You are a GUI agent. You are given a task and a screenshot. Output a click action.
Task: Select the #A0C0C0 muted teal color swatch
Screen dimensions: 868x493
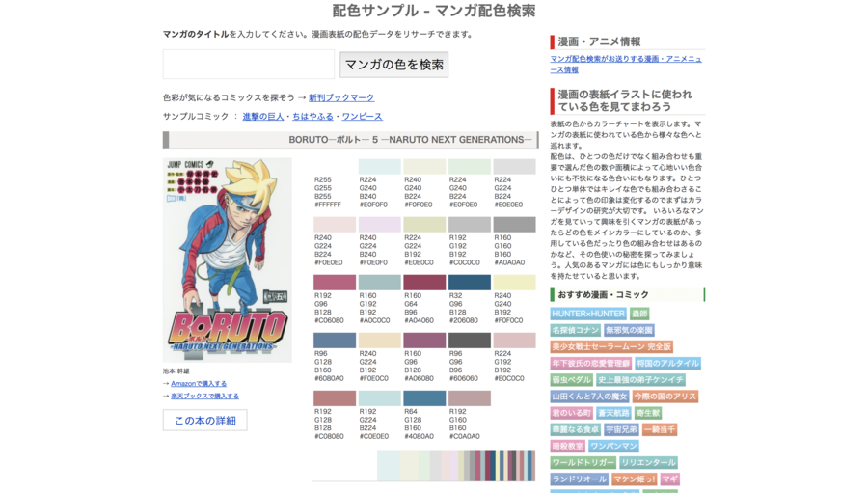click(379, 283)
